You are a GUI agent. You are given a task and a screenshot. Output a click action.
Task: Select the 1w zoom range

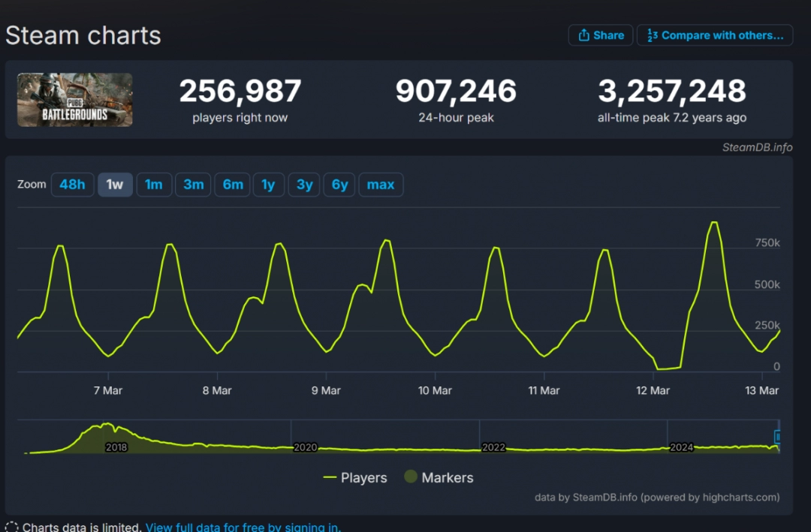[115, 185]
